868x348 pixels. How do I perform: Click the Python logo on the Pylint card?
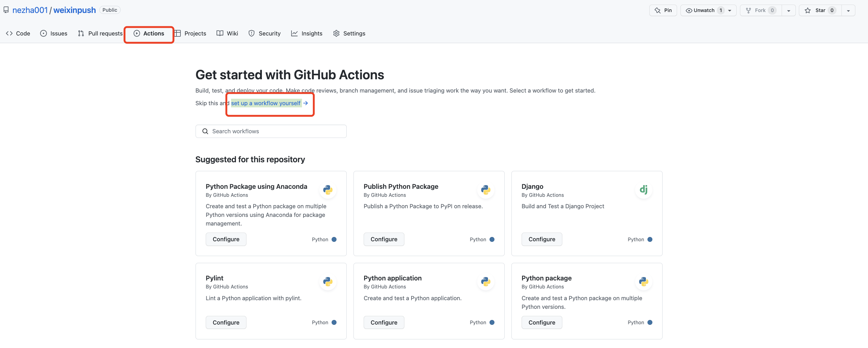pyautogui.click(x=328, y=281)
